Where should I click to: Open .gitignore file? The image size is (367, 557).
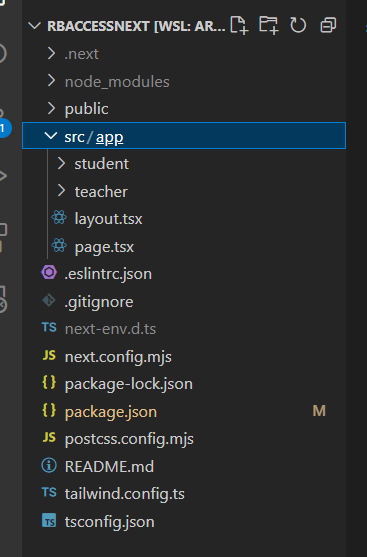tap(99, 302)
